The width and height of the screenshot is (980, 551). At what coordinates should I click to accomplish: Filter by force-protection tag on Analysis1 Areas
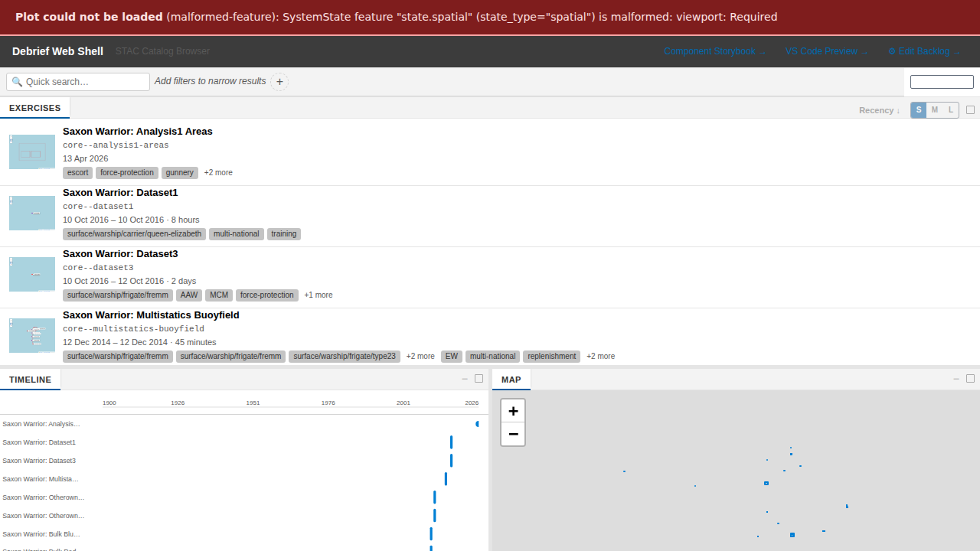pyautogui.click(x=127, y=173)
